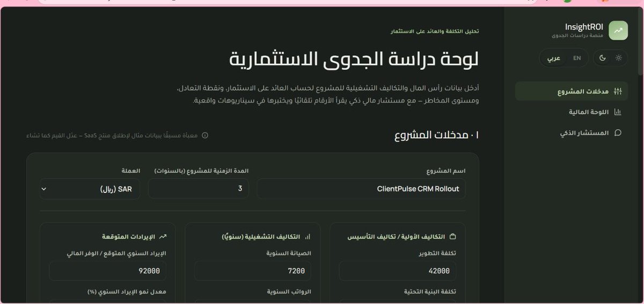
Task: Click the chat bubble icon beside المستشار الذكي
Action: [618, 132]
